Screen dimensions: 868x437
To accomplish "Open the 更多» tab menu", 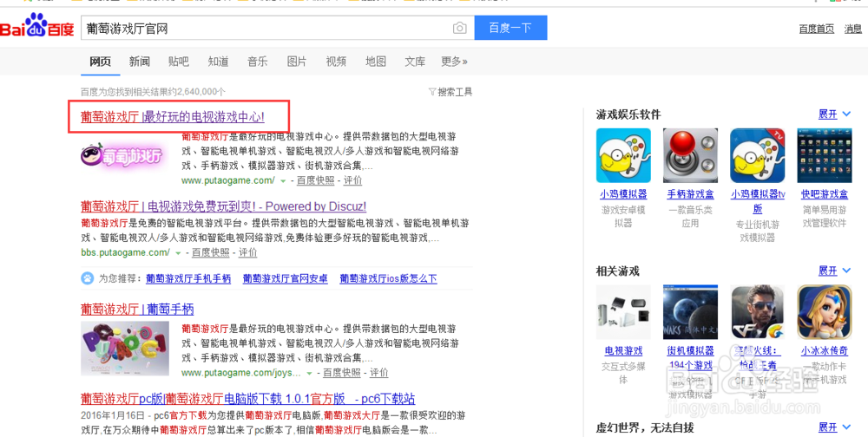I will [455, 62].
